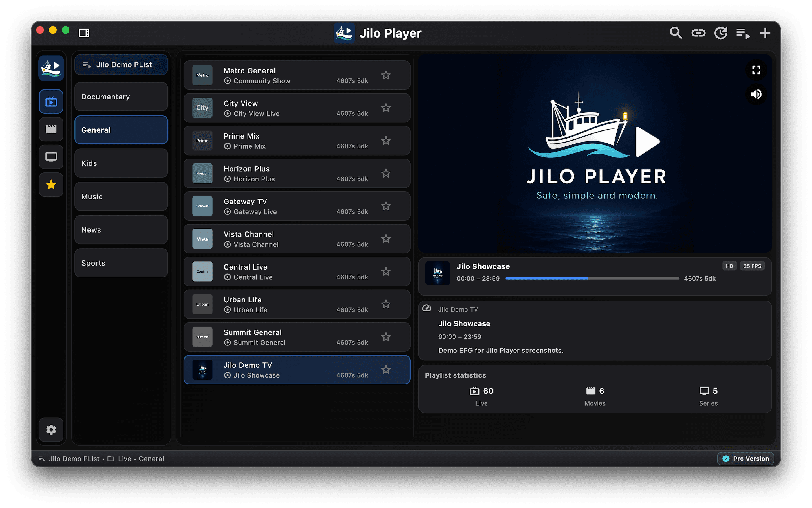Viewport: 812px width, 508px height.
Task: Select the Kids category
Action: click(121, 163)
